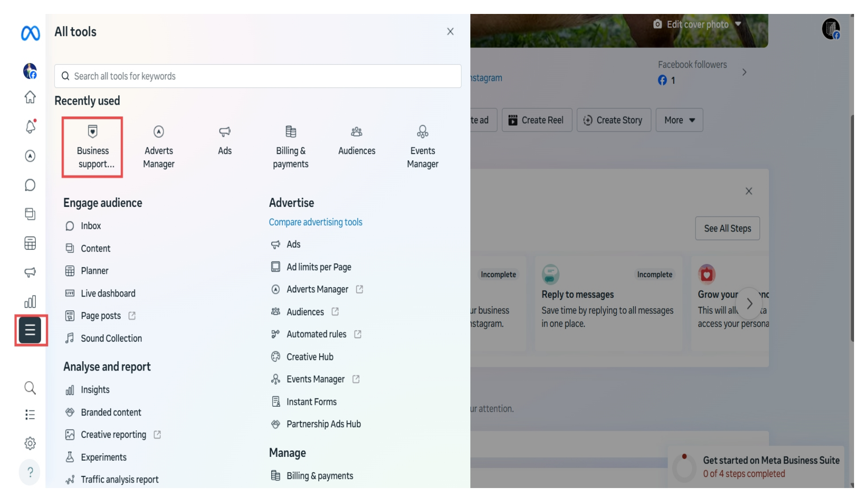Open Live dashboard tool

(100, 294)
